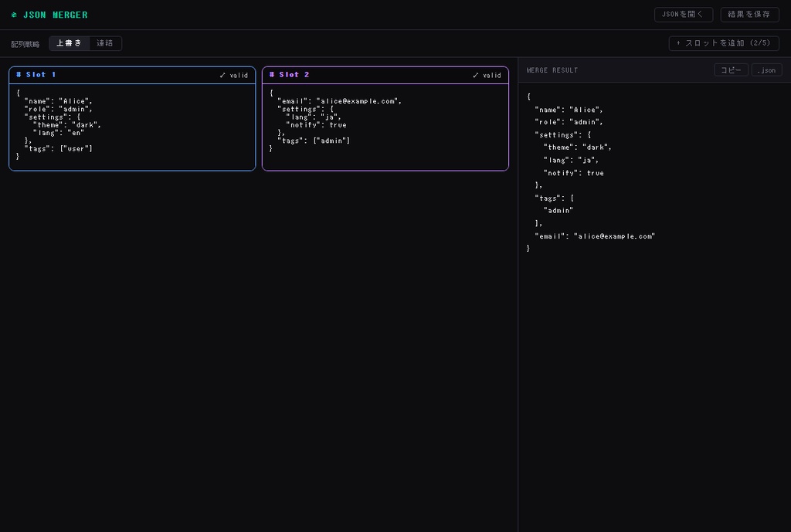Click the valid checkmark in Slot 1
The image size is (791, 532).
pos(222,75)
